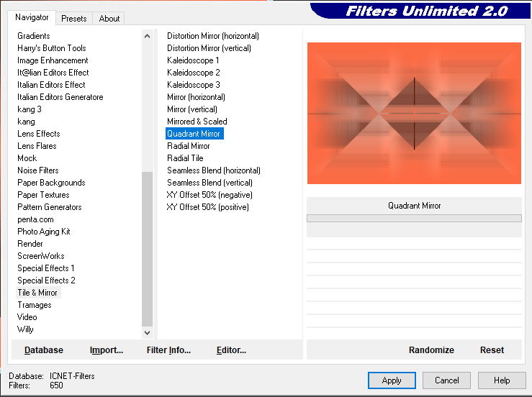Select the Gradients category
The width and height of the screenshot is (532, 397).
coord(34,36)
